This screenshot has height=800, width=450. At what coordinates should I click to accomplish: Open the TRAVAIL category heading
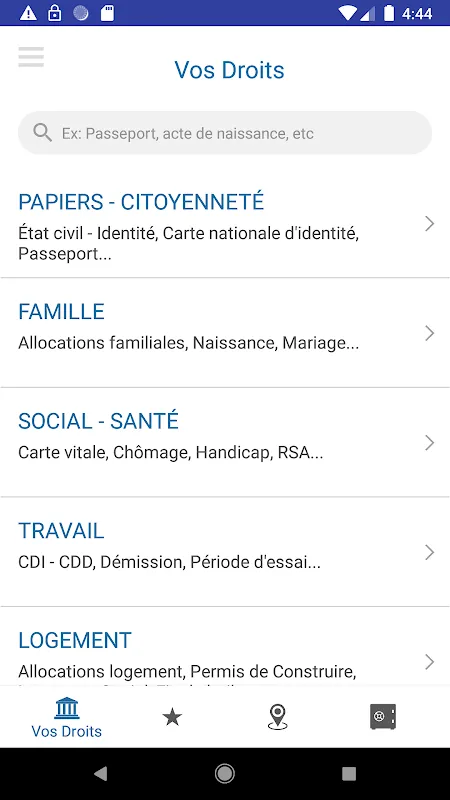[61, 531]
